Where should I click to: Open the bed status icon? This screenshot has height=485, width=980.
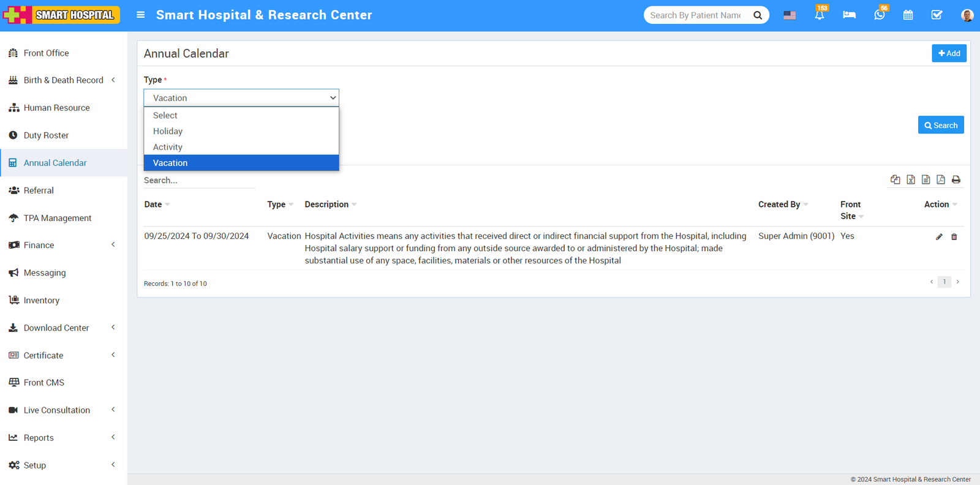(849, 15)
